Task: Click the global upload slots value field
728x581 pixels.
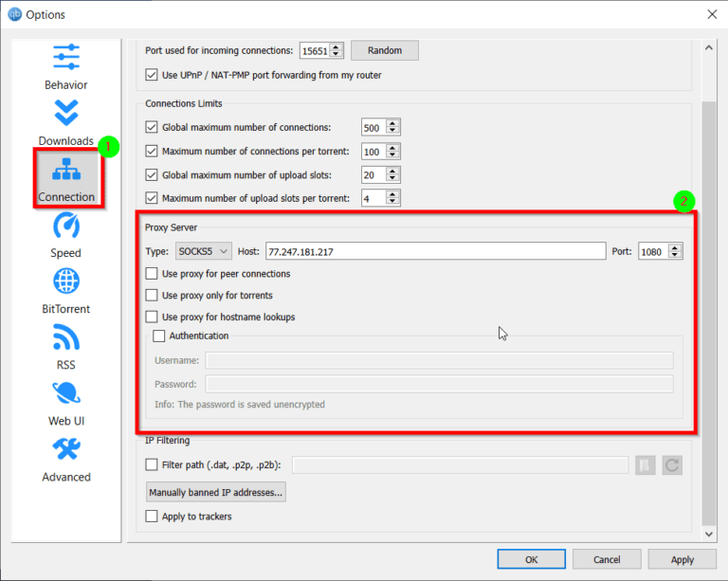Action: [x=373, y=175]
